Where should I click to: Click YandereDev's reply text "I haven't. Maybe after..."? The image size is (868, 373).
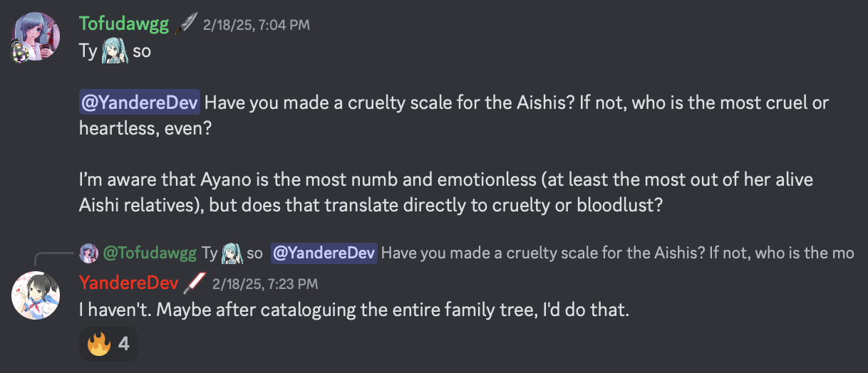(x=354, y=310)
